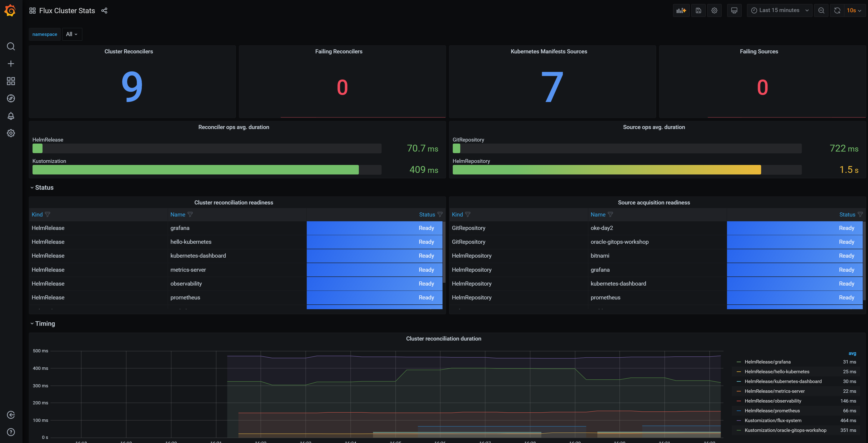Save the dashboard with the disk icon
868x443 pixels.
699,10
